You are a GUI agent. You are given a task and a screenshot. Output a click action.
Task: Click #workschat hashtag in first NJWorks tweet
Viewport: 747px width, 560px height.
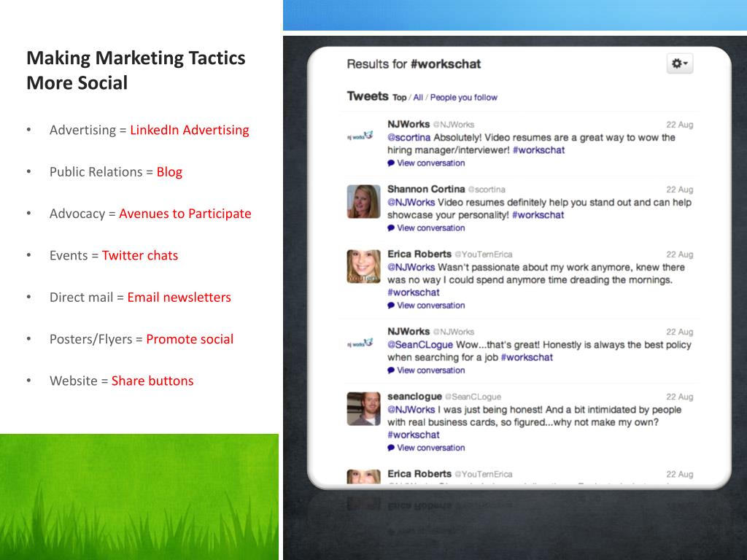(x=539, y=150)
